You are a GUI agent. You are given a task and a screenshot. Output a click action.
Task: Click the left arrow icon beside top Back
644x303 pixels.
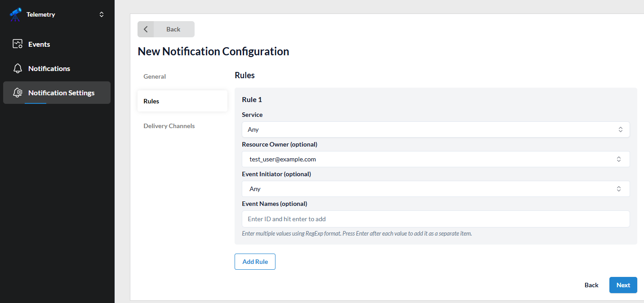click(146, 29)
